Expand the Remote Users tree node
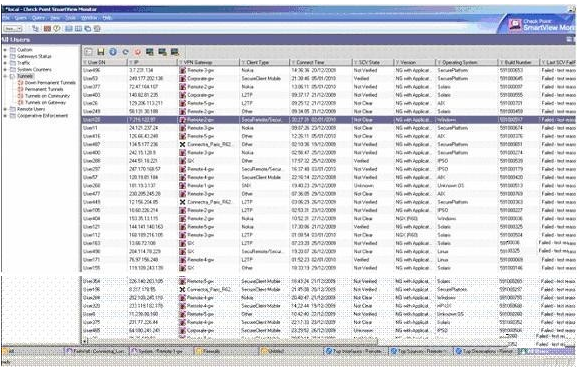Screen dimensions: 580x367 tap(5, 109)
